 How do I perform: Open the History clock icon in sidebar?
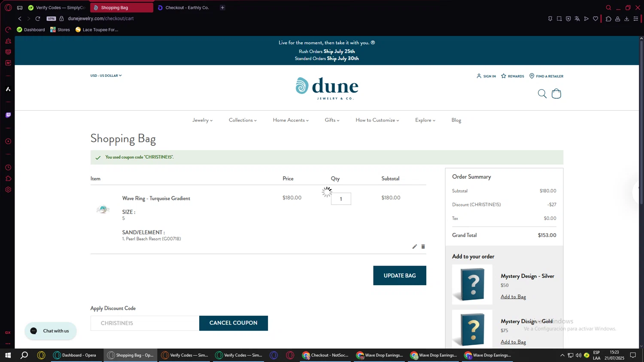coord(8,167)
